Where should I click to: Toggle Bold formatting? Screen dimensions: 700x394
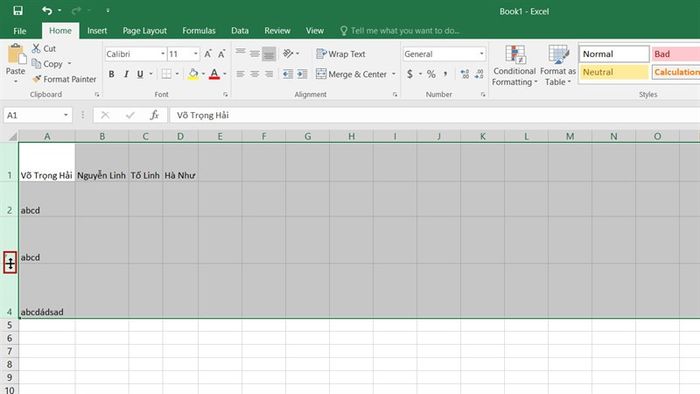[x=112, y=74]
